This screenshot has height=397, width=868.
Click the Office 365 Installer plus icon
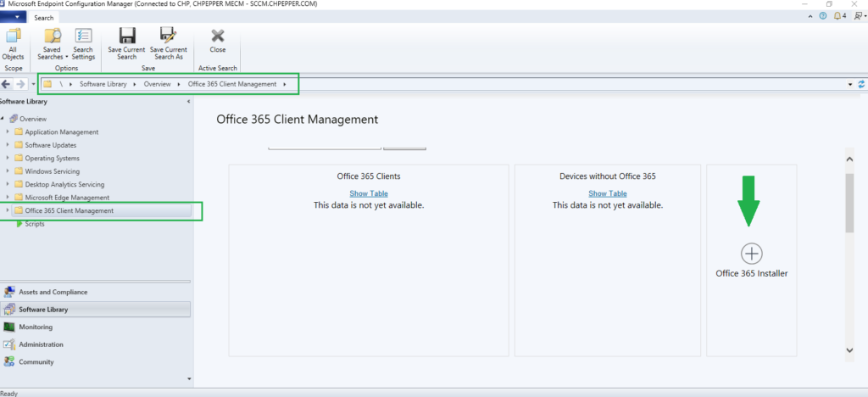751,253
